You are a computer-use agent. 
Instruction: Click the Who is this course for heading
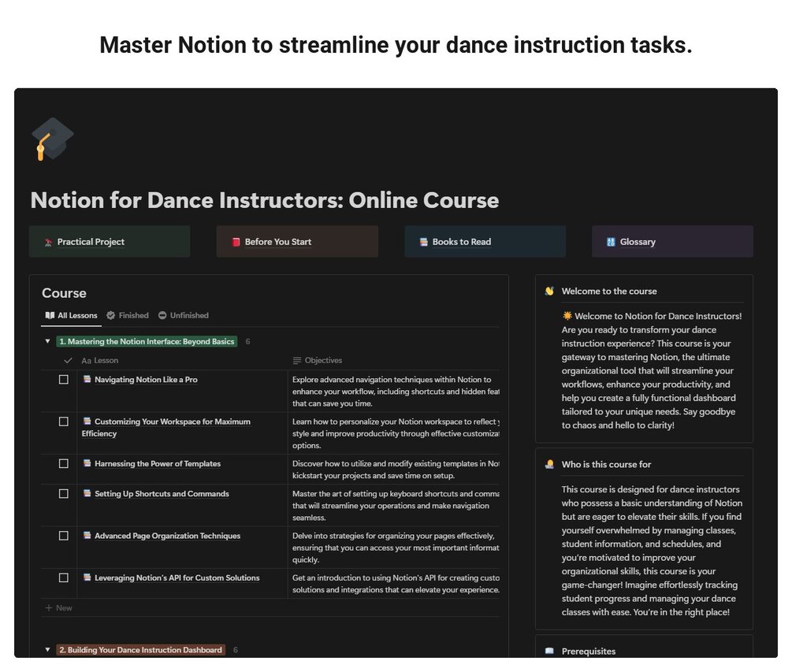click(606, 464)
